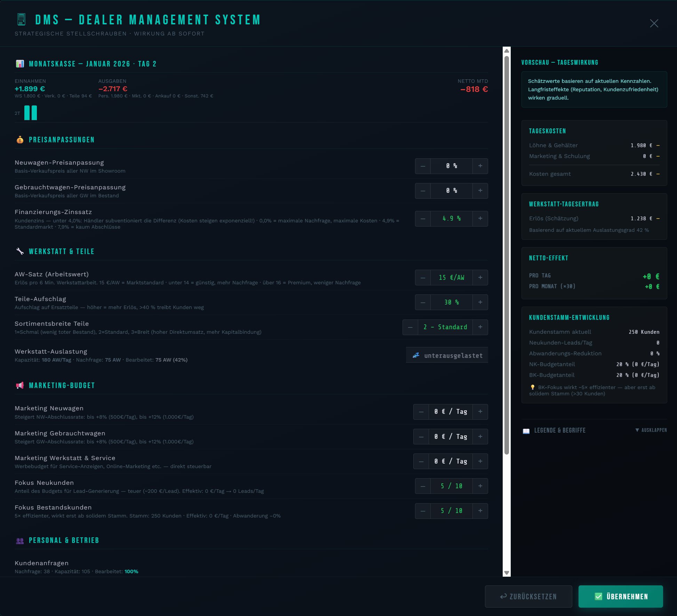Lower the Finanzierungs-Zinssatz with minus
Image resolution: width=677 pixels, height=616 pixels.
pos(423,219)
